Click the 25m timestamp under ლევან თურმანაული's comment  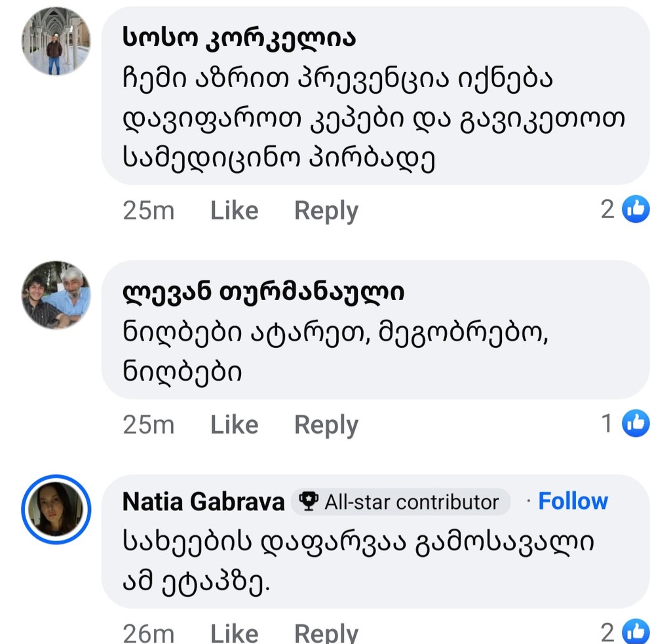pos(148,425)
